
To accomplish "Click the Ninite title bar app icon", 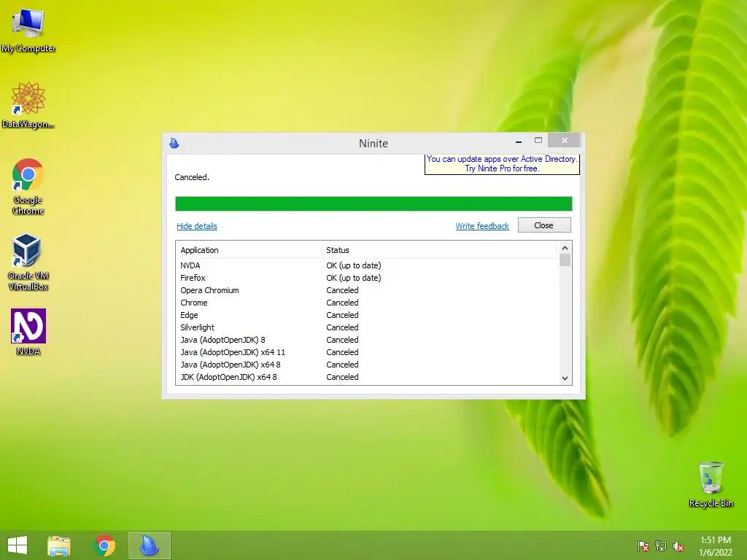I will pos(174,143).
